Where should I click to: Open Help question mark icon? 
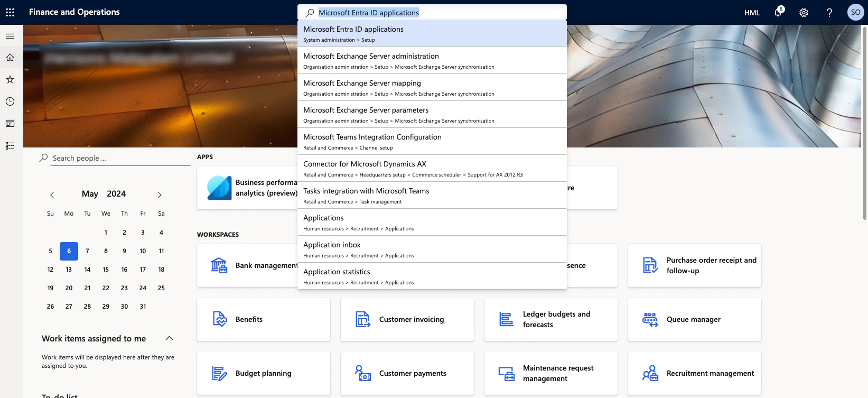coord(829,13)
